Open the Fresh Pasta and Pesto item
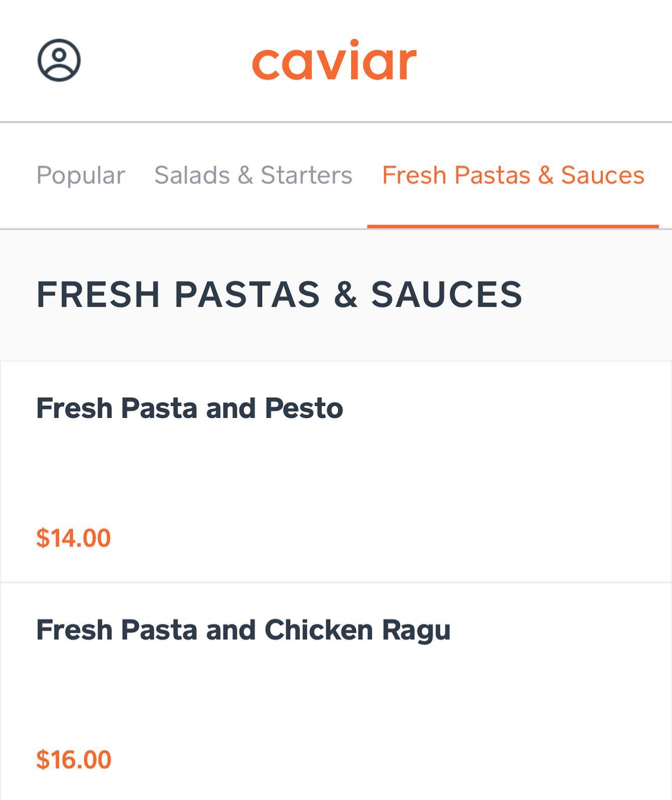The width and height of the screenshot is (672, 800). click(190, 408)
